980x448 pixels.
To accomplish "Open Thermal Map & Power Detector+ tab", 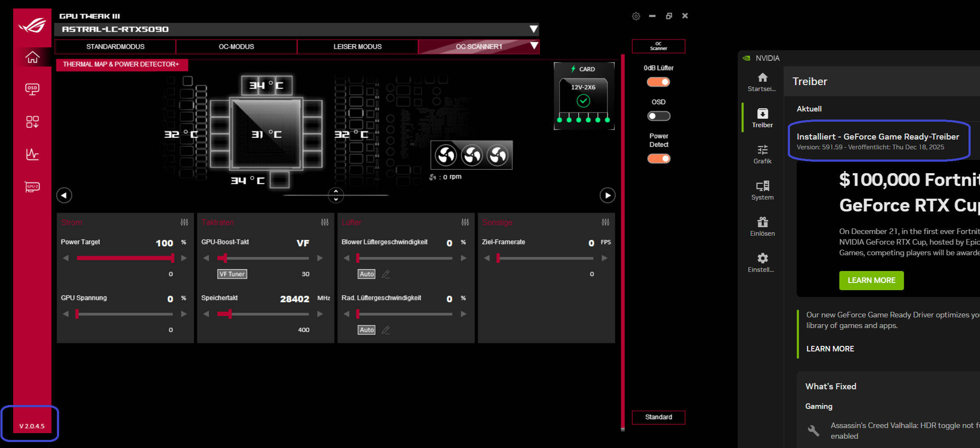I will [x=122, y=64].
